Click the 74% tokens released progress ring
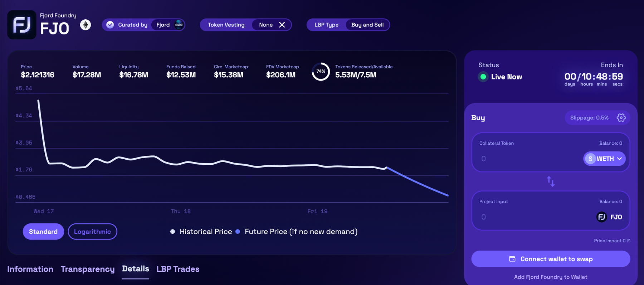The width and height of the screenshot is (644, 285). 321,72
